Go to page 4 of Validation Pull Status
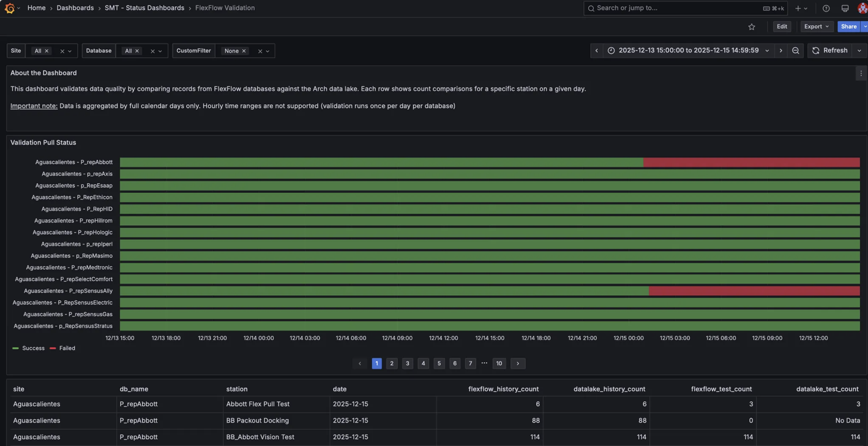 423,363
